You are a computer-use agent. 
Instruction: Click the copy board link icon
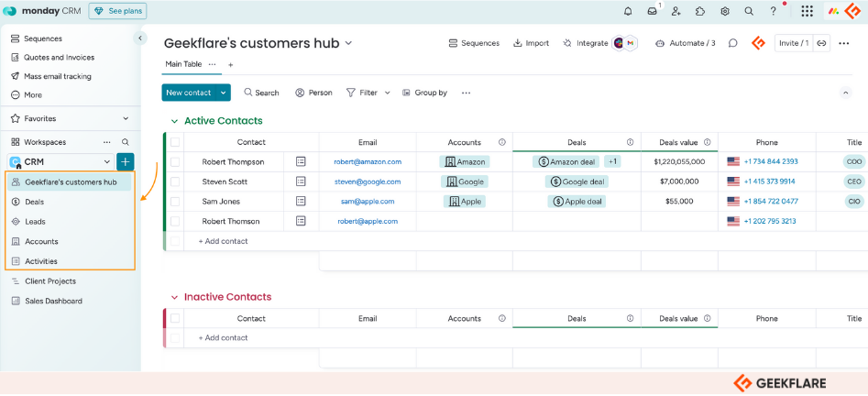click(x=821, y=43)
